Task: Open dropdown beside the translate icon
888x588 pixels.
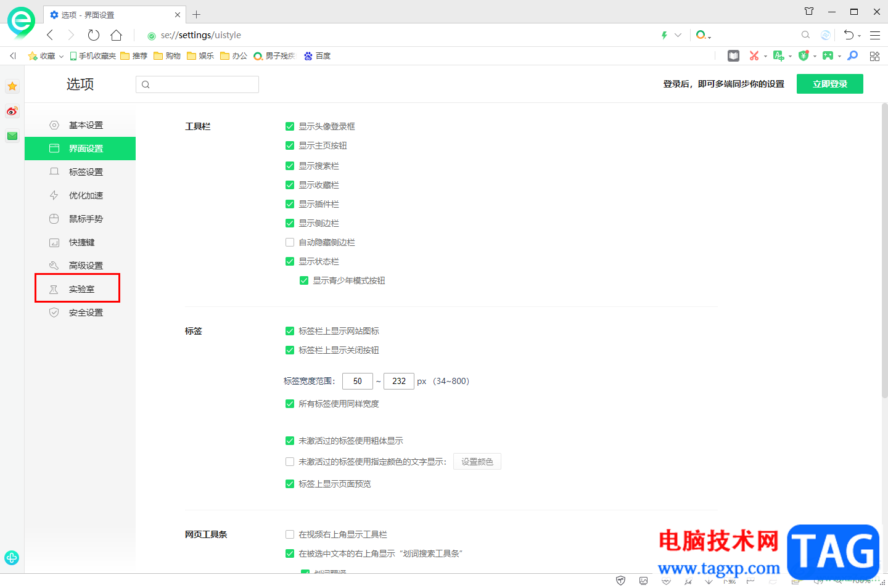Action: tap(790, 55)
